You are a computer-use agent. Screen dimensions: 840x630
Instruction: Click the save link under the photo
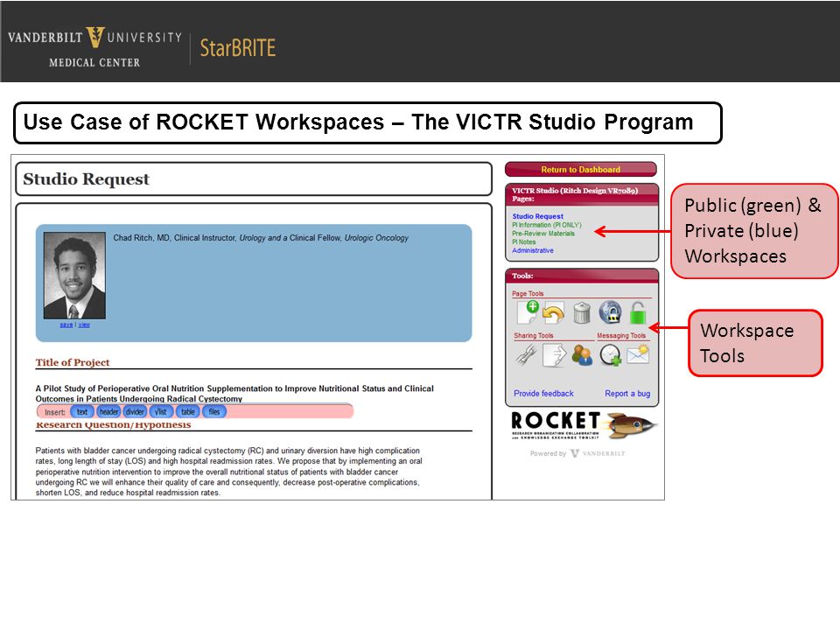point(66,325)
